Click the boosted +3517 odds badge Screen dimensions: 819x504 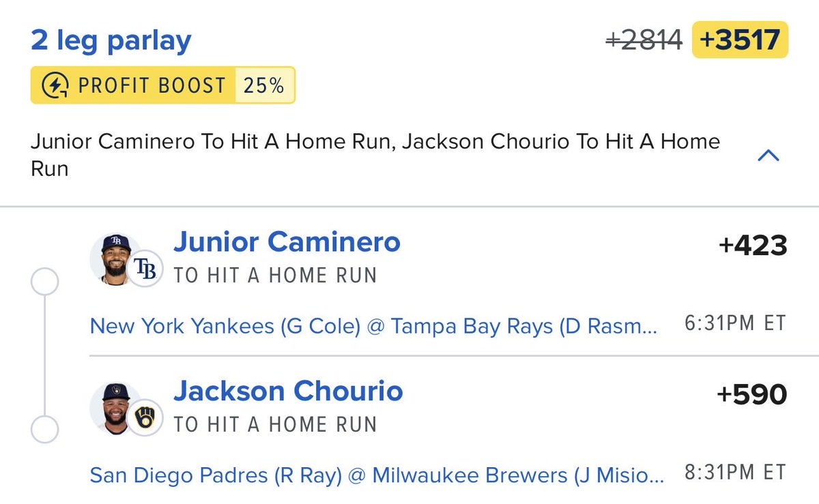click(740, 40)
